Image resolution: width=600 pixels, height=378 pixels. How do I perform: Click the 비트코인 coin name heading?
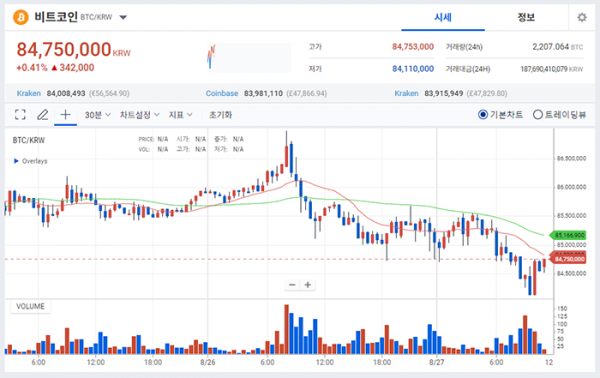tap(56, 17)
